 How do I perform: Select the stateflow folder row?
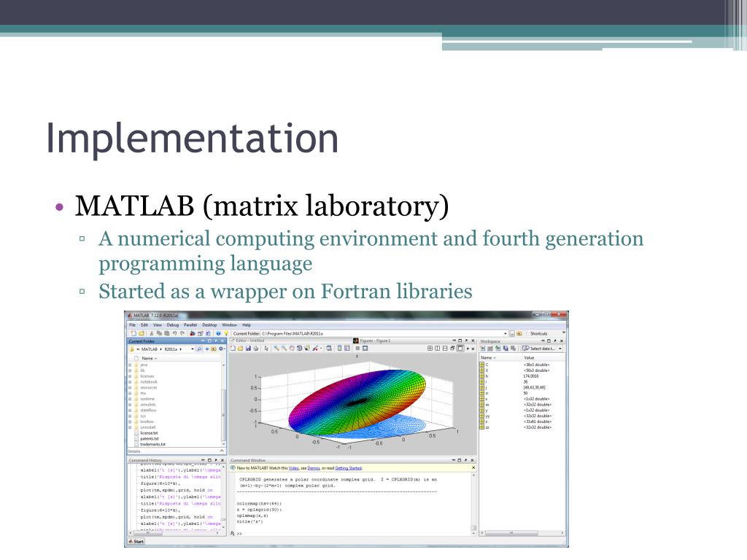[176, 410]
